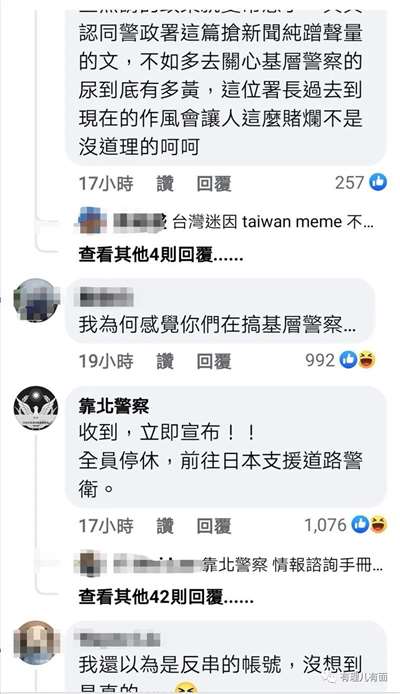Expand 查看其他4則回覆 replies
The image size is (400, 694).
point(161,255)
